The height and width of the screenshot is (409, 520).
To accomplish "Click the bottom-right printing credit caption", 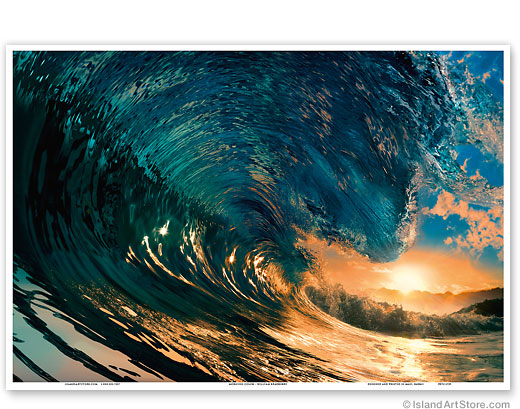I will [x=396, y=384].
